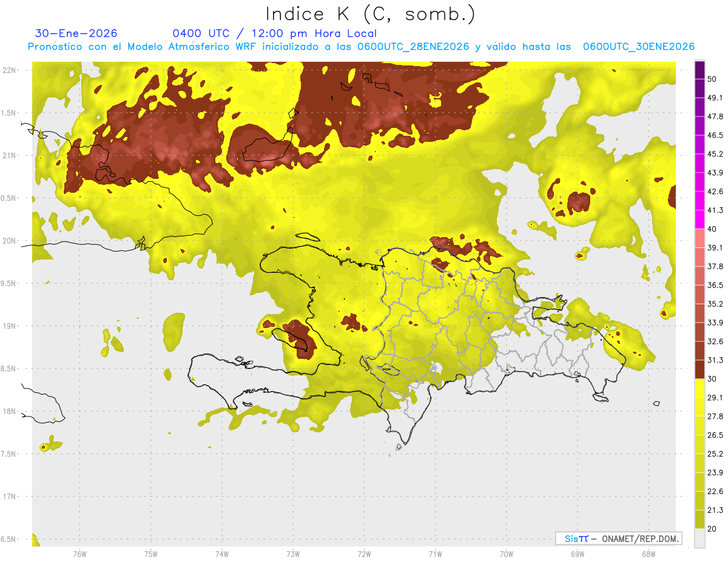Click the '21.3' colorbar label

tap(715, 510)
